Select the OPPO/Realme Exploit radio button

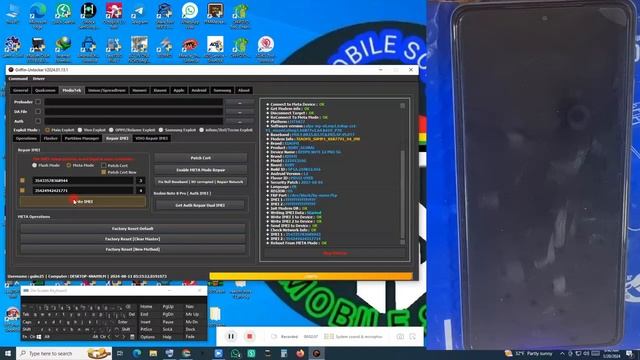(x=111, y=130)
